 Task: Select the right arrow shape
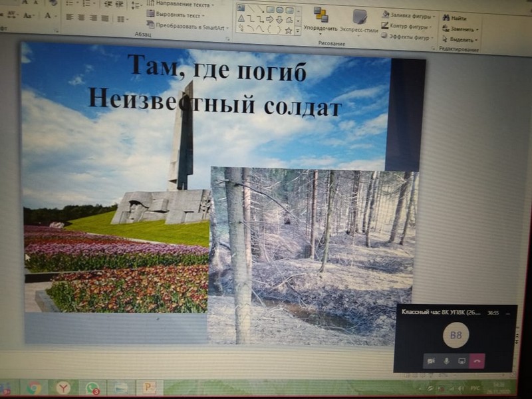[270, 19]
